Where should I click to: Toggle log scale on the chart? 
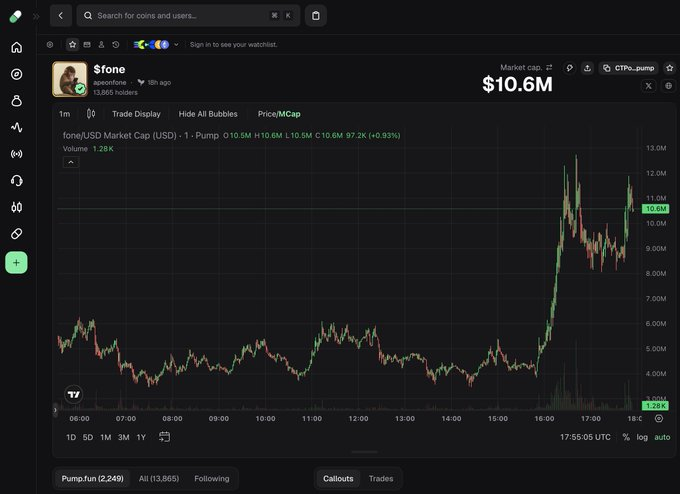pos(642,437)
